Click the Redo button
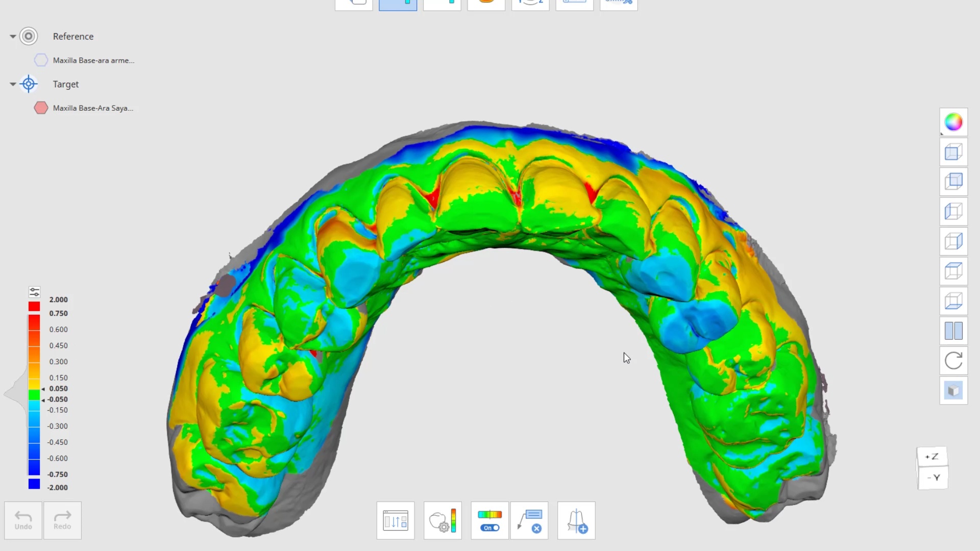The image size is (980, 551). (62, 520)
